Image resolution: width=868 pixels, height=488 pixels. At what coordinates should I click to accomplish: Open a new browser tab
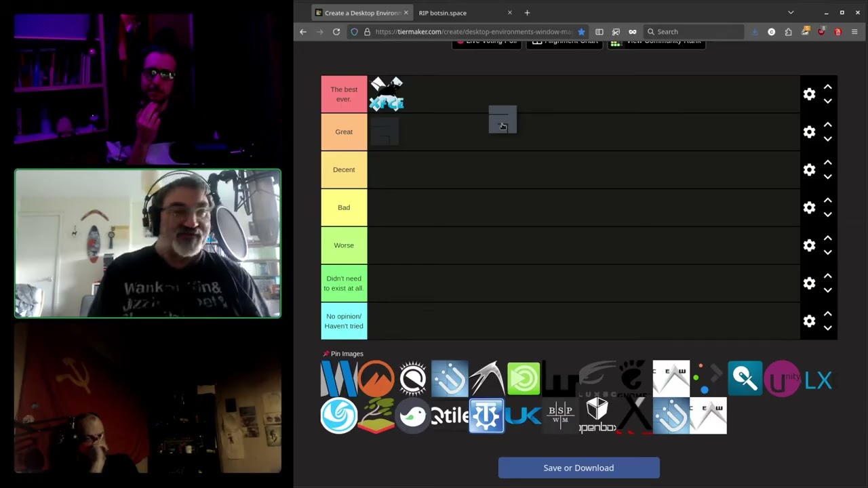tap(527, 13)
